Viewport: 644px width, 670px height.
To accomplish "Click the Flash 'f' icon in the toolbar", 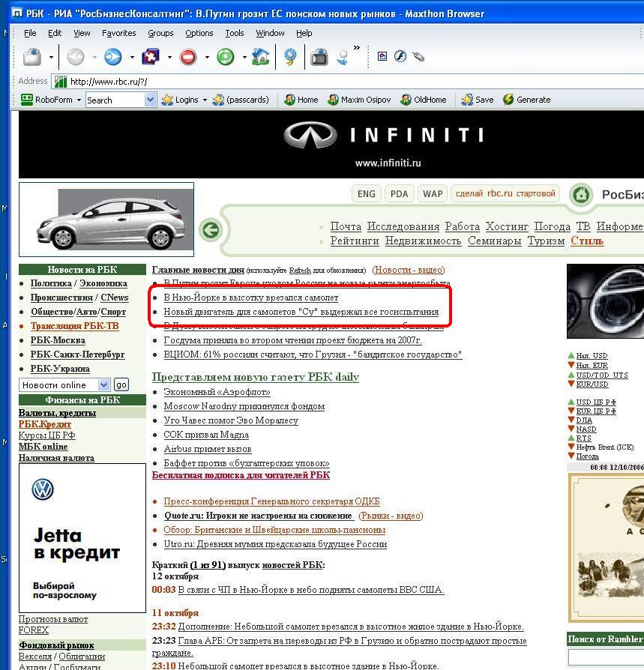I will [x=400, y=56].
